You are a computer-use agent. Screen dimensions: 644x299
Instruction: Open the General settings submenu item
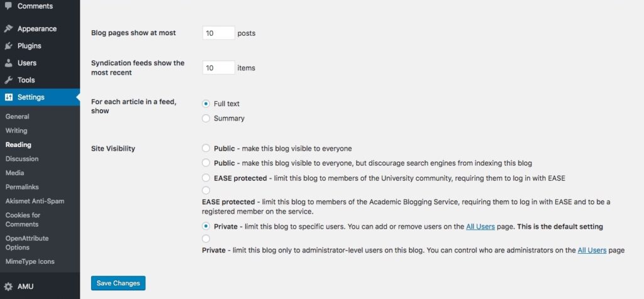pos(18,117)
